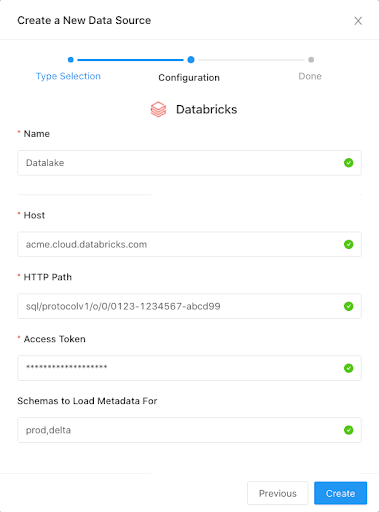
Task: Click the Done step label
Action: click(310, 76)
